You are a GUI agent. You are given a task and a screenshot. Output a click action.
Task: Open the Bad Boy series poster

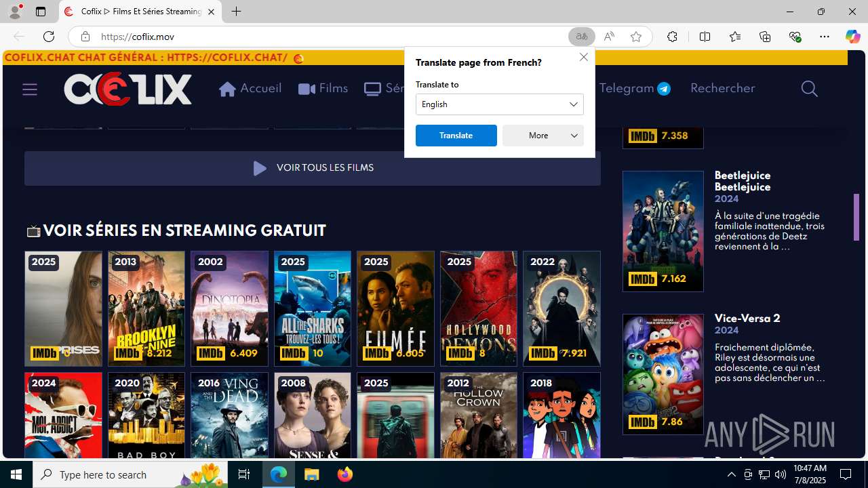(x=146, y=415)
